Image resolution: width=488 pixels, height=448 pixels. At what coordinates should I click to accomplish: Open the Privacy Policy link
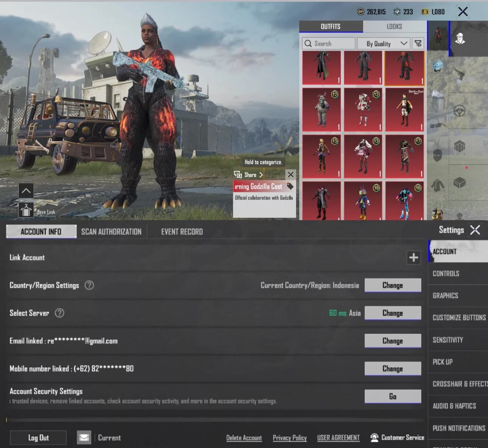pos(290,438)
